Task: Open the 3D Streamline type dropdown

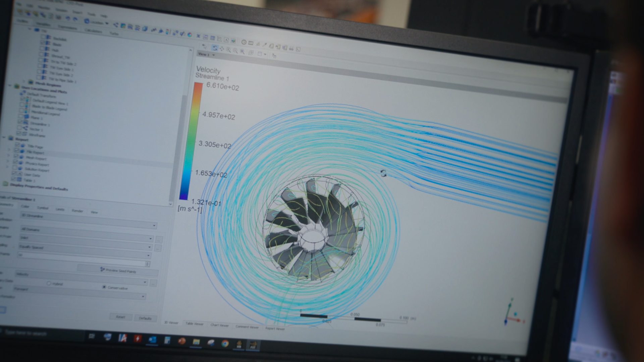Action: pyautogui.click(x=89, y=220)
